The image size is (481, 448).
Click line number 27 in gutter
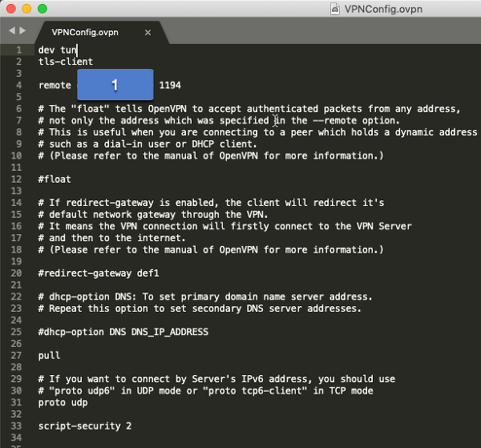coord(17,355)
